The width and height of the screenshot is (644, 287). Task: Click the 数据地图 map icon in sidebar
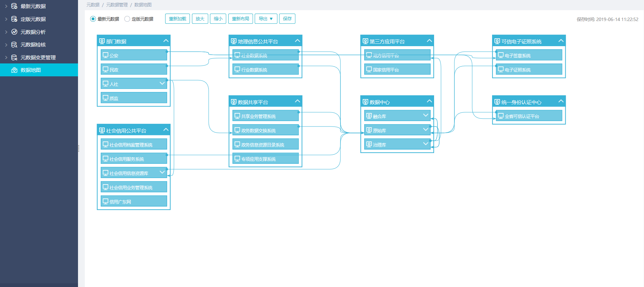14,70
